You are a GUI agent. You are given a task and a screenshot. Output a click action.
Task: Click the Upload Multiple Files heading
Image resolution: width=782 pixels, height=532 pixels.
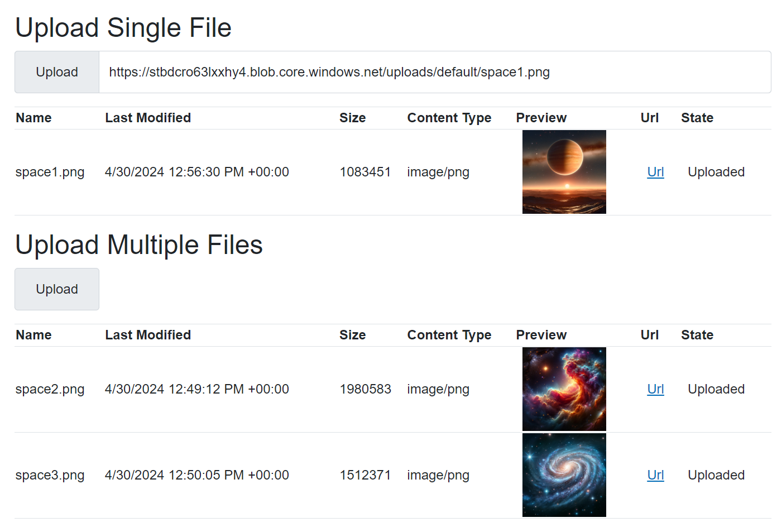(x=139, y=245)
